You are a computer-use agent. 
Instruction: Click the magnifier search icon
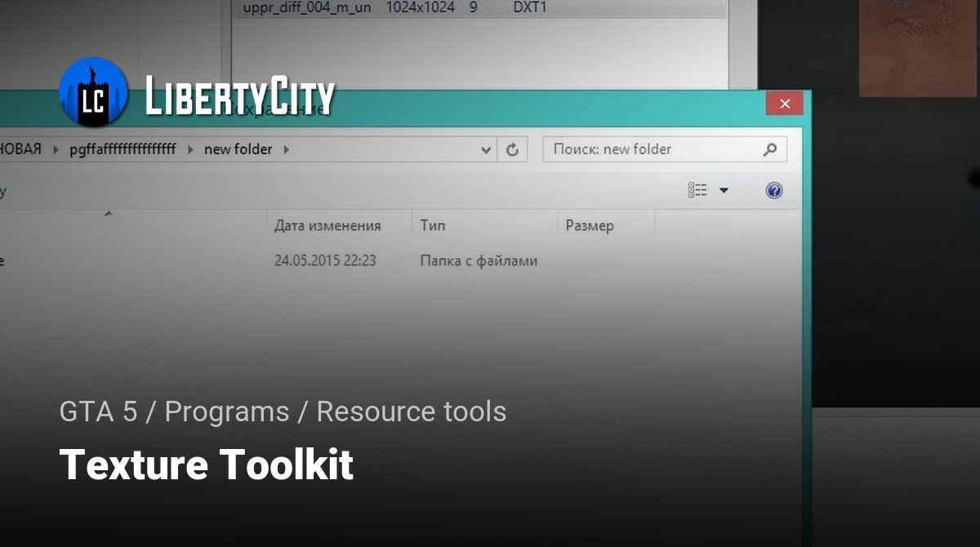(x=769, y=149)
